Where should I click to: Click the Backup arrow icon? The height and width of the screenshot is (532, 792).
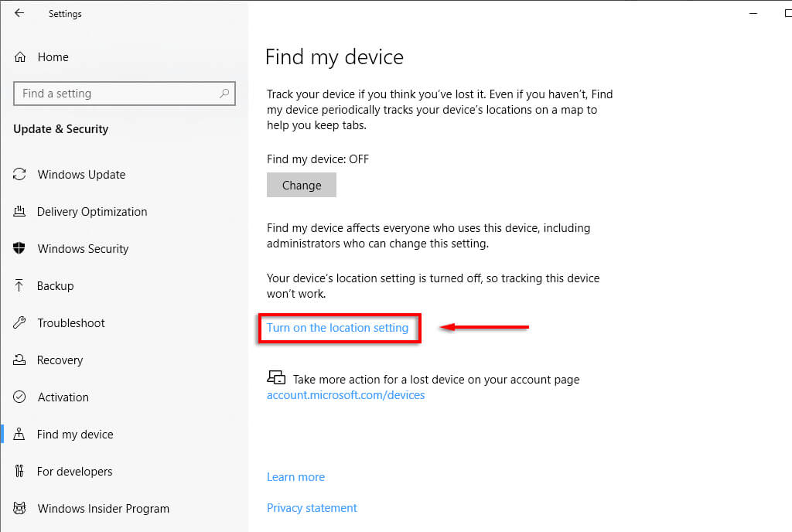coord(20,286)
